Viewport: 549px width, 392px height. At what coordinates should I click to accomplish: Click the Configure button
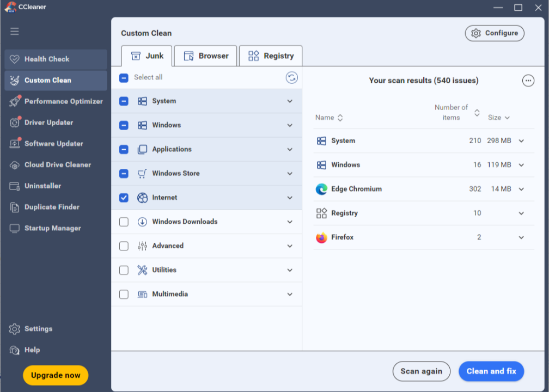click(x=495, y=33)
